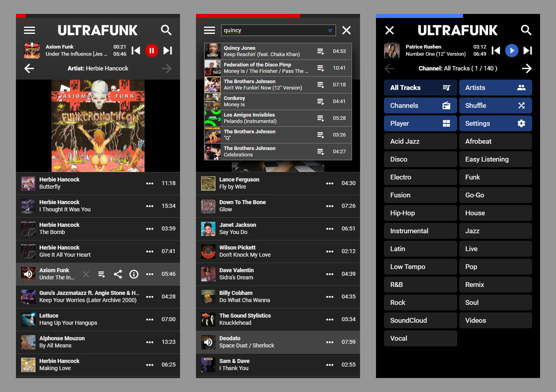Choose Hip-Hop channel
Viewport: 556px width, 392px height.
pos(421,213)
